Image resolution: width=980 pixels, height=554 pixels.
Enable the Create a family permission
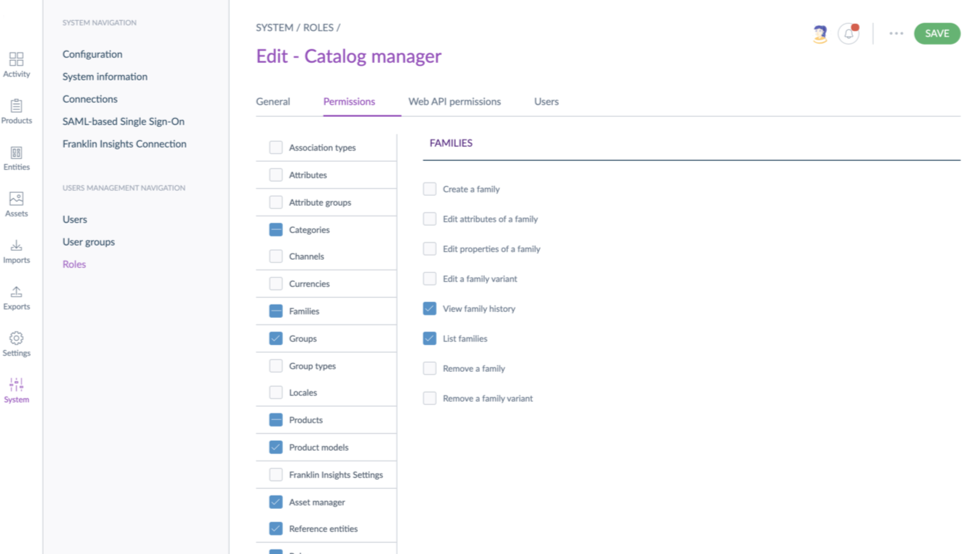pos(430,189)
